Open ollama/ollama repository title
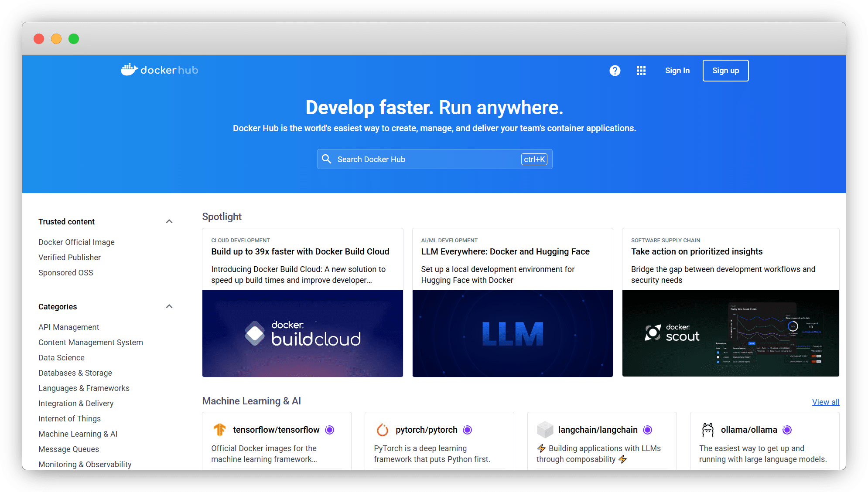 click(748, 430)
